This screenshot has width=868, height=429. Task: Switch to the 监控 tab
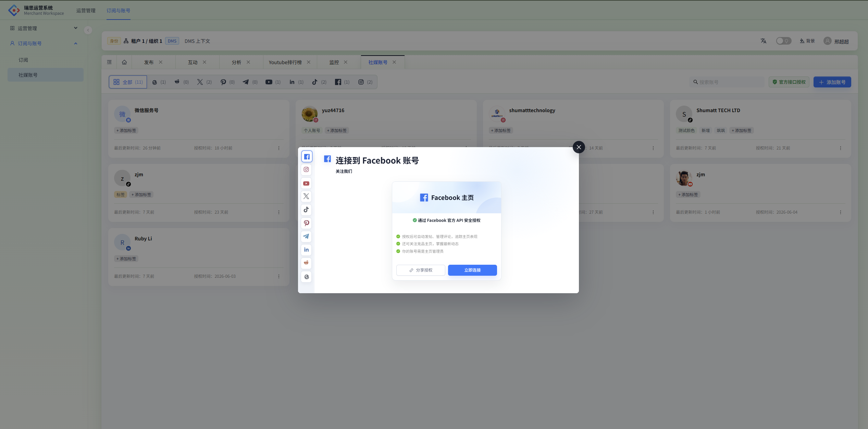point(334,62)
